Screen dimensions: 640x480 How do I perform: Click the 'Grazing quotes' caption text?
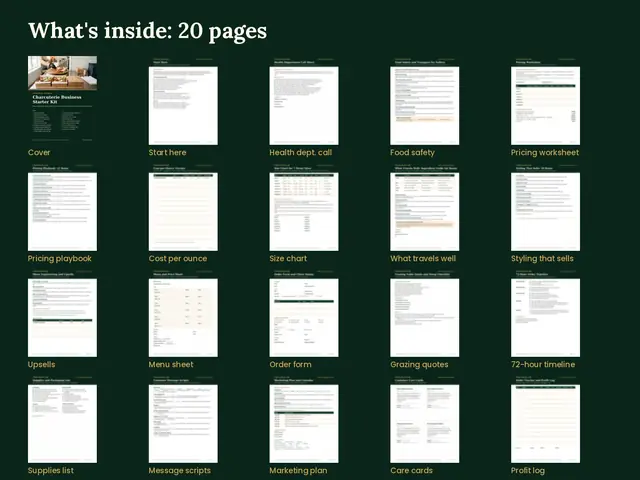pyautogui.click(x=419, y=365)
